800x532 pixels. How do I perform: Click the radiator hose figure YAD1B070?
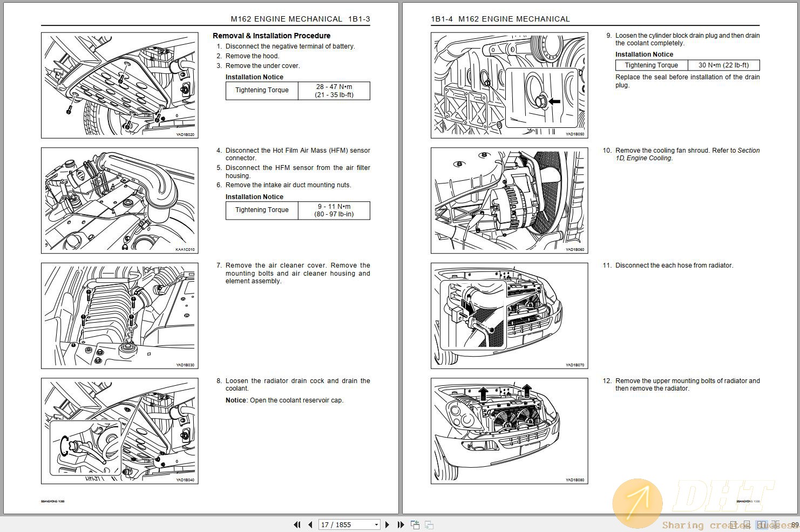(x=509, y=316)
